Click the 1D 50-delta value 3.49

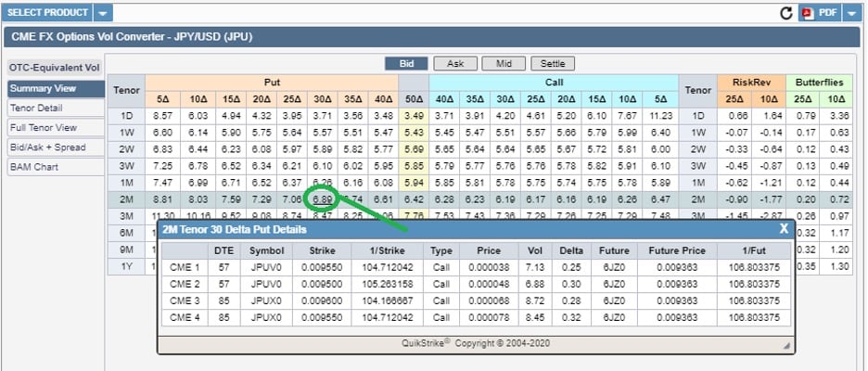(415, 116)
